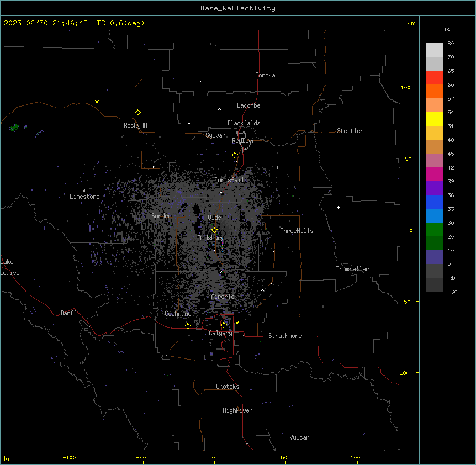Viewport: 476px width, 465px height.
Task: Click the Lacombe city label
Action: click(x=248, y=105)
